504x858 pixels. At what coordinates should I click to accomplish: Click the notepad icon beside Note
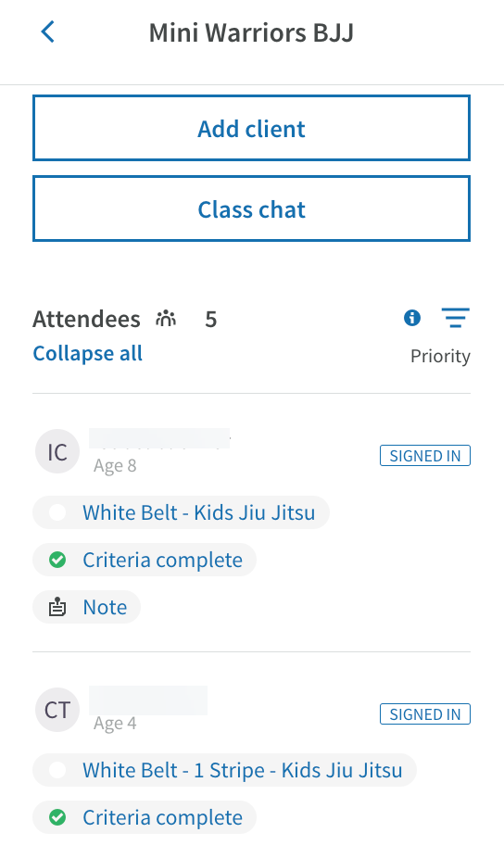click(57, 608)
